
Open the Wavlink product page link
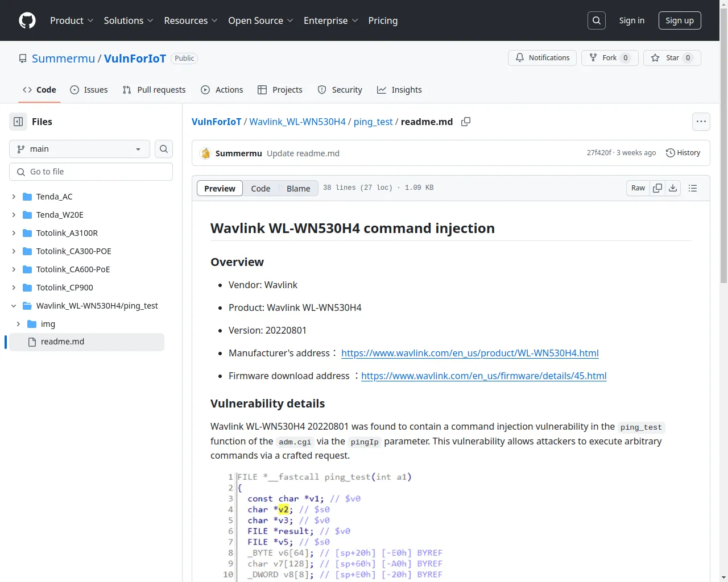coord(470,353)
